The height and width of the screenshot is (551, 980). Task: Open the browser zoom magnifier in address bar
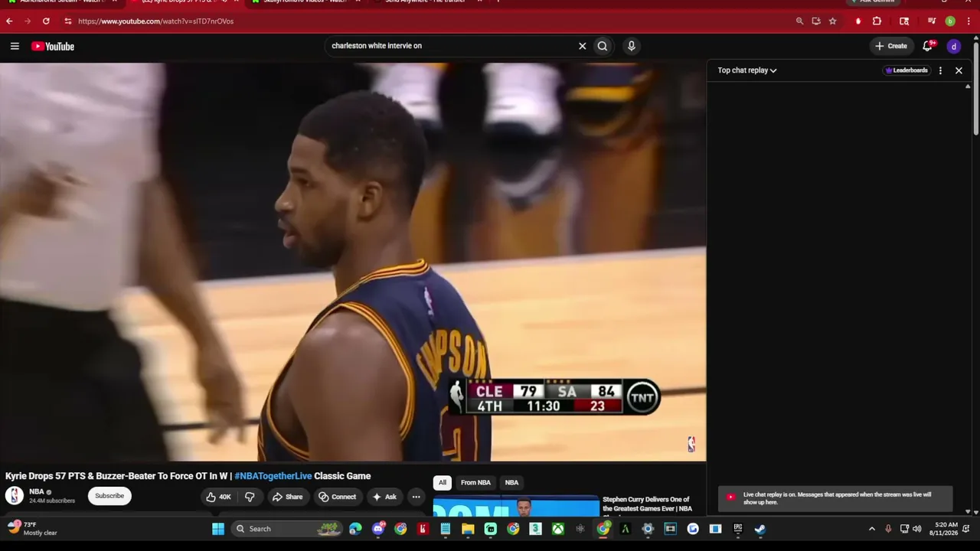(x=799, y=21)
